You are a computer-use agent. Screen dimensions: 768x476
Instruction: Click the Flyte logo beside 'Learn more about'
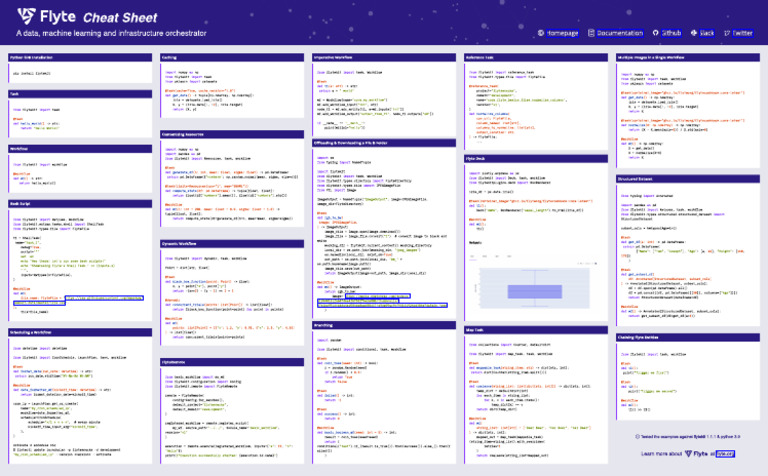[696, 453]
